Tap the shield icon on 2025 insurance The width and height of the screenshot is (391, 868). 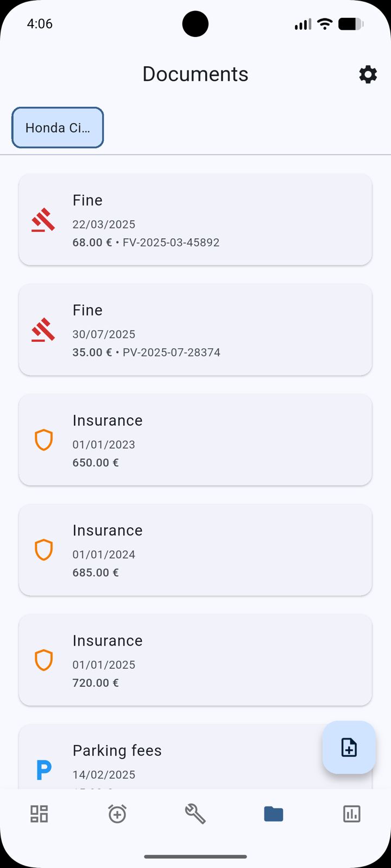pyautogui.click(x=43, y=660)
